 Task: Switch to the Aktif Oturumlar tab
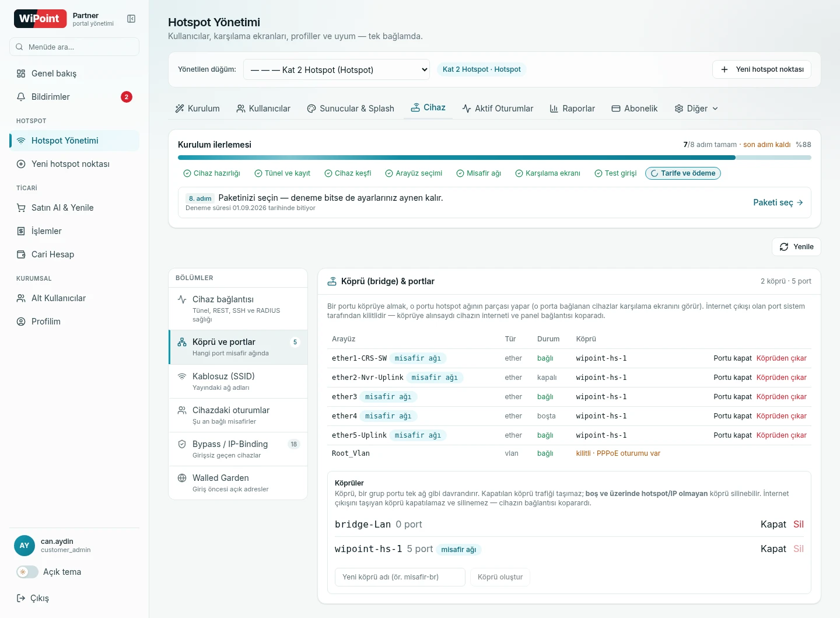[x=498, y=109]
